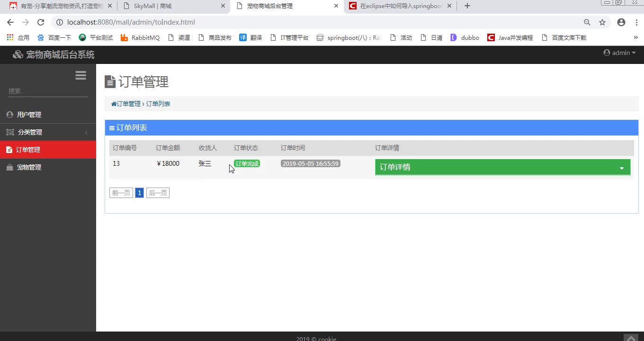Expand the bookmarks overflow chevron
Screen dimensions: 644x341
coord(636,37)
